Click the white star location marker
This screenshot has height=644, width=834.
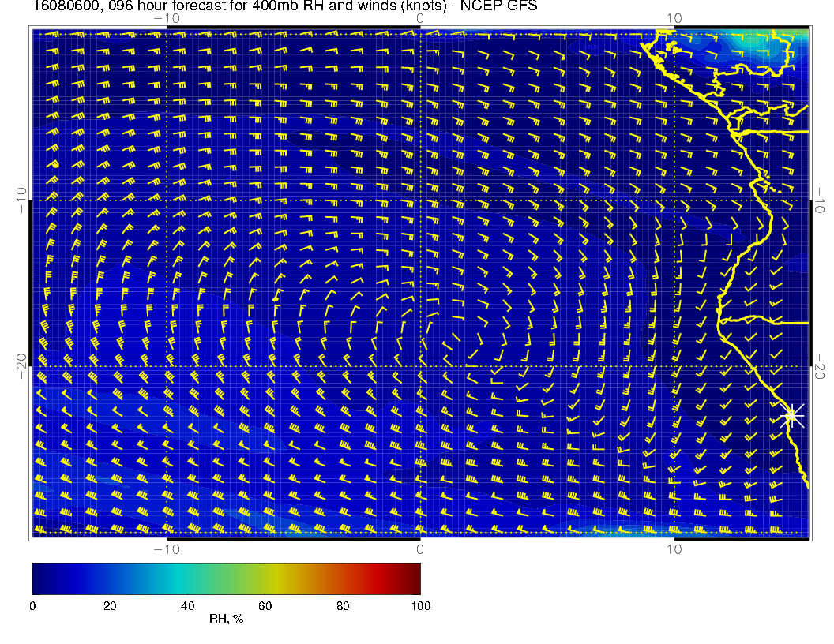[792, 415]
